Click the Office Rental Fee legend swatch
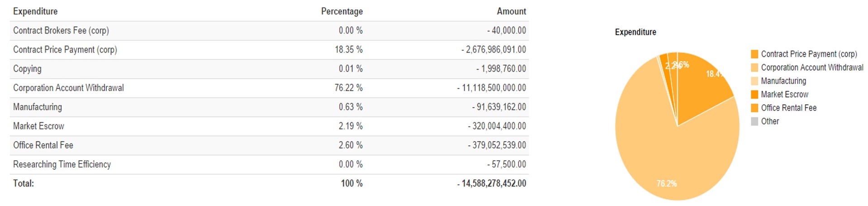Viewport: 868px width, 206px height. (754, 108)
